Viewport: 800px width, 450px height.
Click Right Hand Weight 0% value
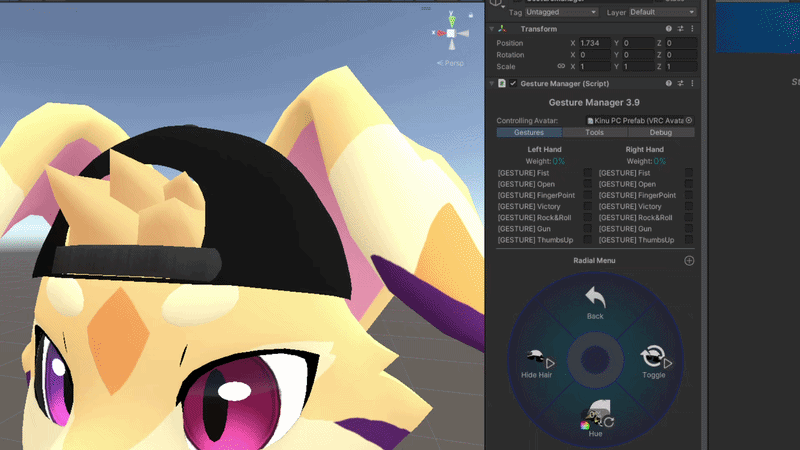[660, 161]
